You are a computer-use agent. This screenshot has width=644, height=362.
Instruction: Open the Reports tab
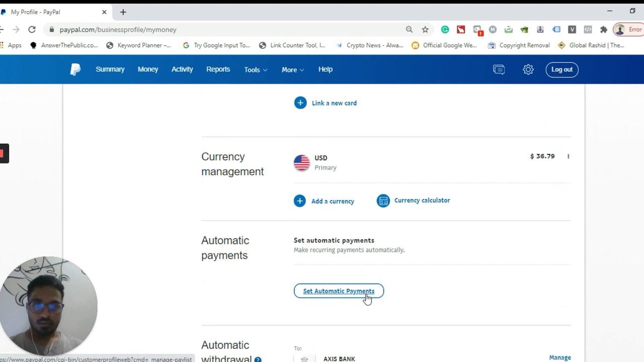218,69
